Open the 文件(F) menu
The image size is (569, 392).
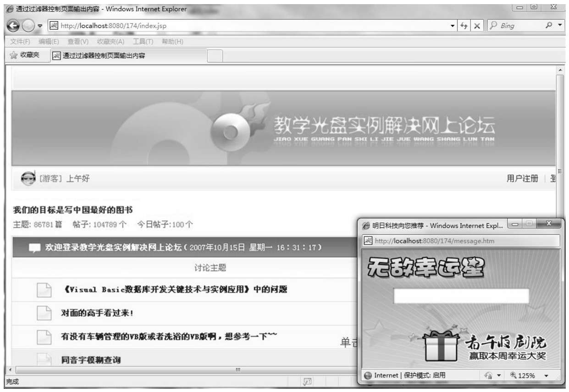pos(21,42)
